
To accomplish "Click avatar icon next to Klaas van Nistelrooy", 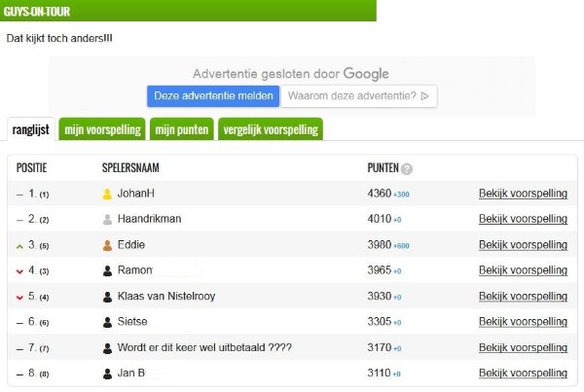I will 107,296.
